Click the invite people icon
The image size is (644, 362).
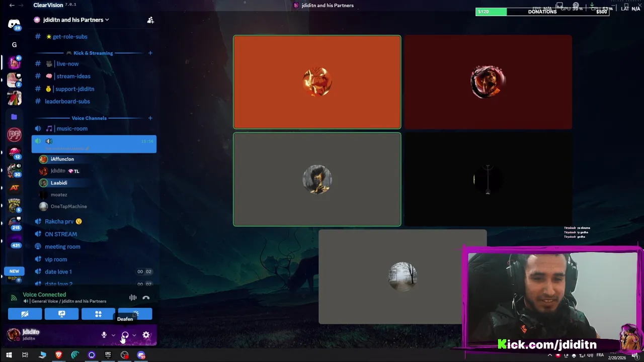[150, 20]
